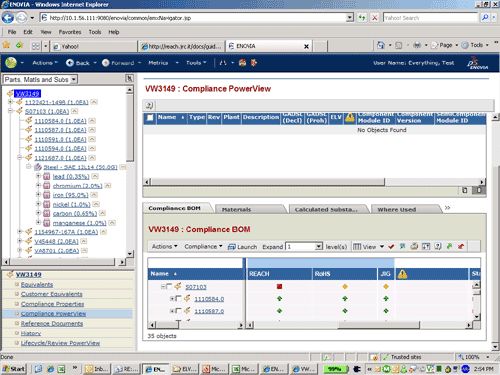Image resolution: width=500 pixels, height=375 pixels.
Task: Click the top table horizontal scrollbar
Action: pyautogui.click(x=268, y=182)
